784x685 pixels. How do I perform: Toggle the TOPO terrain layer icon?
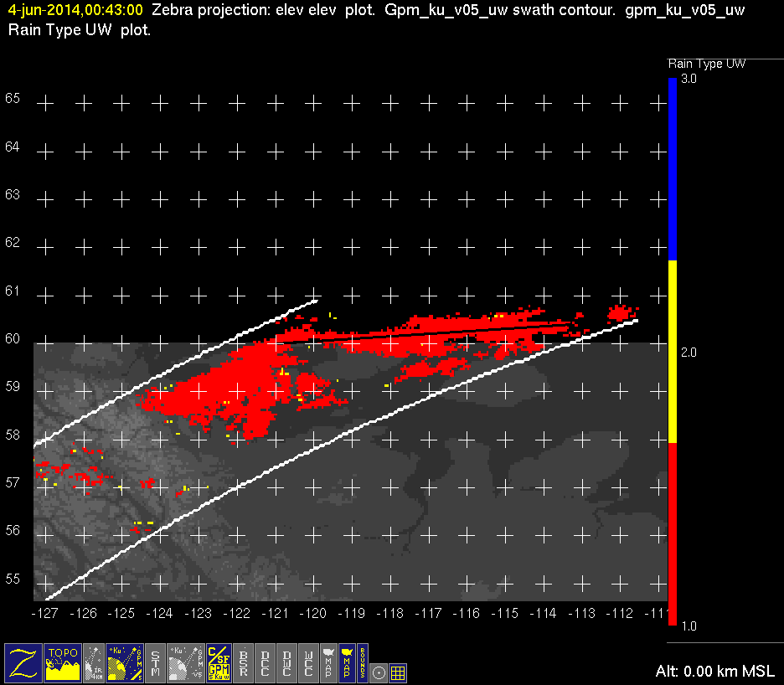pos(63,662)
